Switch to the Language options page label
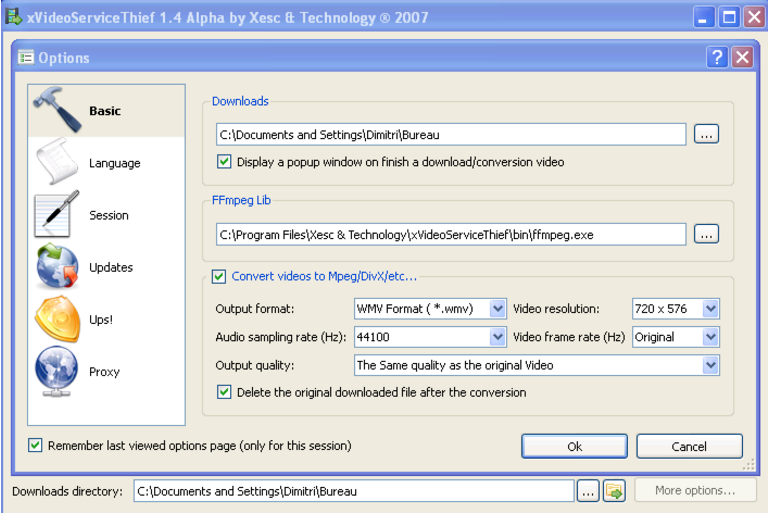 tap(115, 163)
